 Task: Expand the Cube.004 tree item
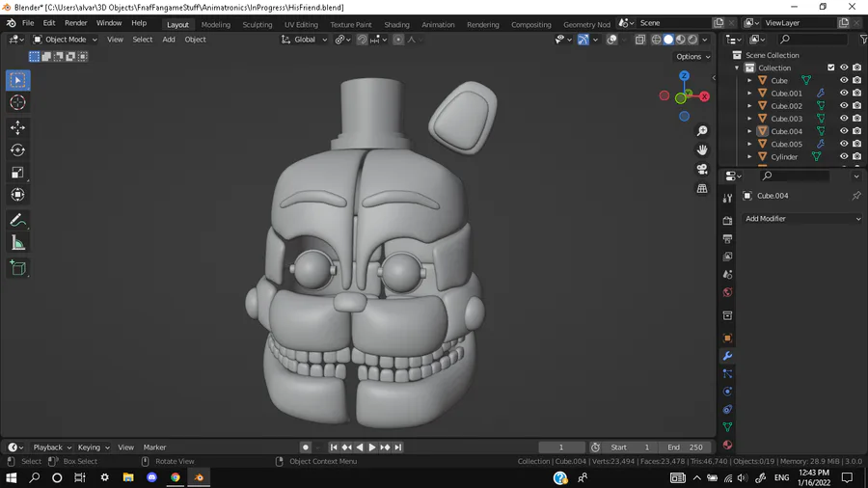[x=749, y=131]
